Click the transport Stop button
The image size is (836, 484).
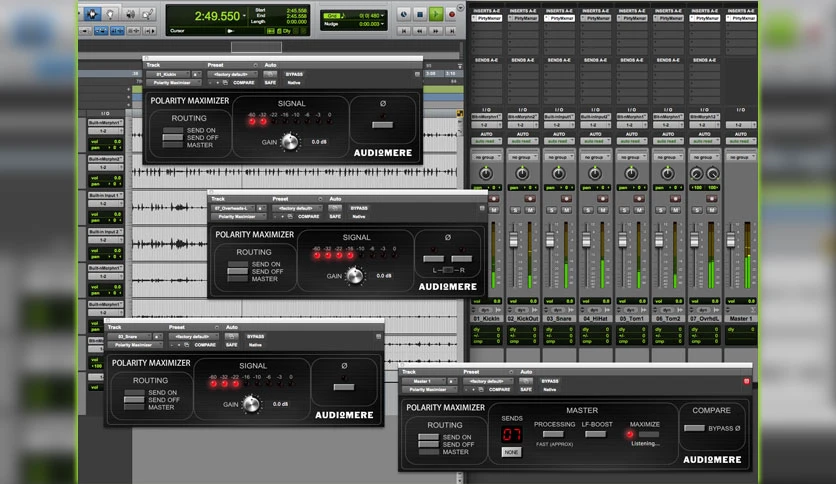point(420,14)
